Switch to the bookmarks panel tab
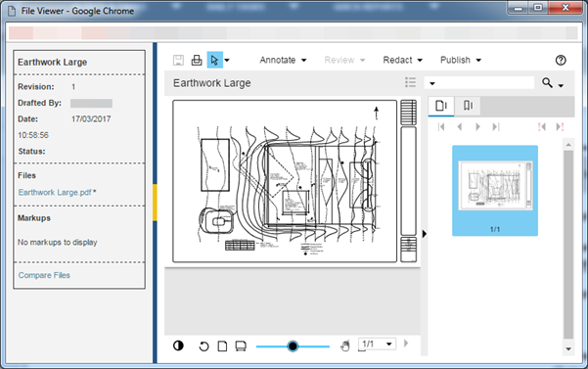This screenshot has height=369, width=588. [x=468, y=106]
